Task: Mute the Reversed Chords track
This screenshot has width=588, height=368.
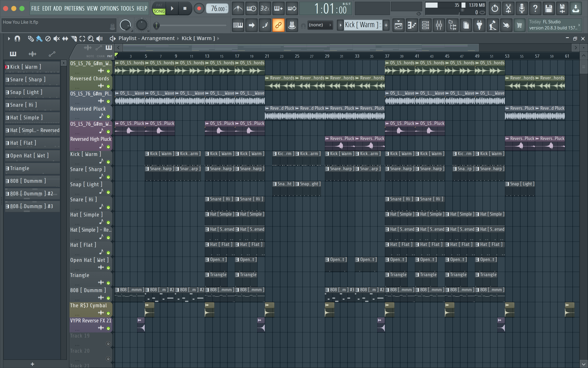Action: pos(108,86)
